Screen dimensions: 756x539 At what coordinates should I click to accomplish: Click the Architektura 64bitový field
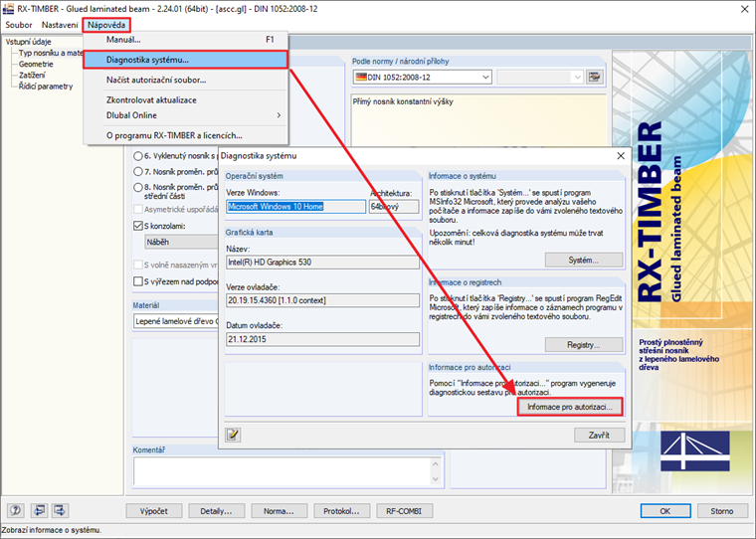394,206
